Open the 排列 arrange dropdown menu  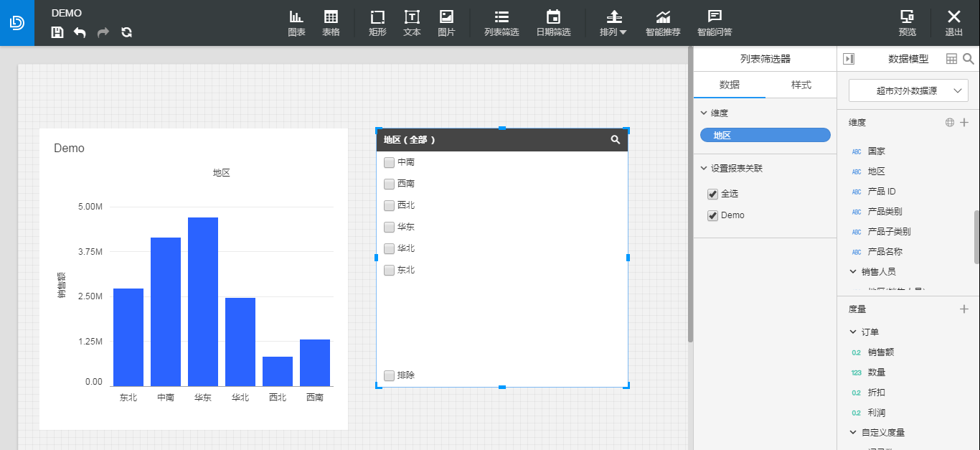(613, 23)
